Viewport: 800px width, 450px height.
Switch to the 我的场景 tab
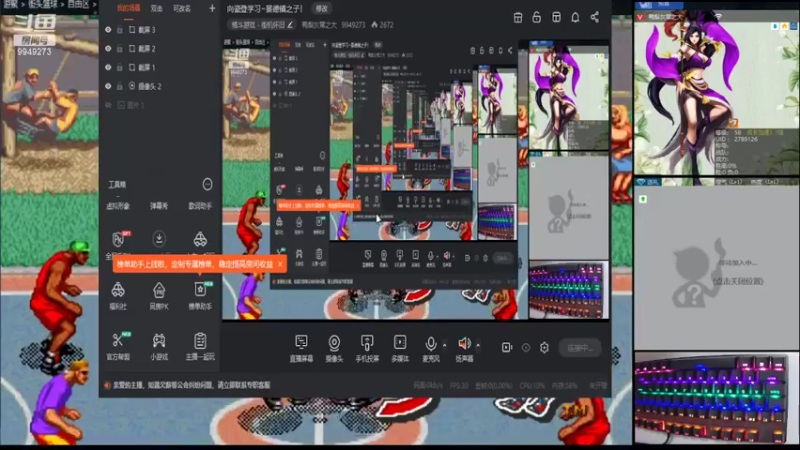coord(128,8)
